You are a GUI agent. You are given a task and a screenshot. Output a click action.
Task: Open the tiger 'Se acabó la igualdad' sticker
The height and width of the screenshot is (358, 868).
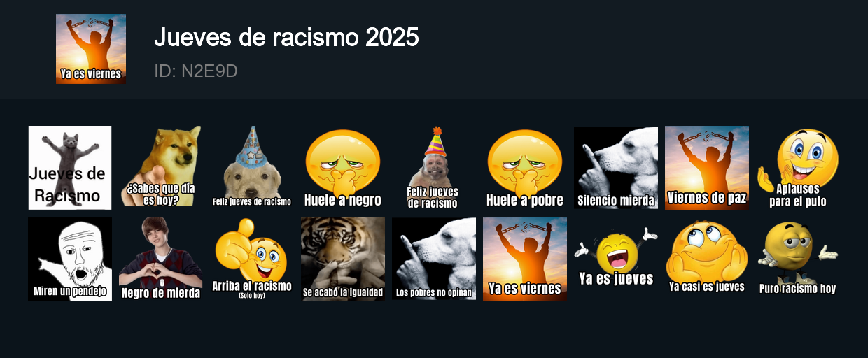pyautogui.click(x=343, y=259)
